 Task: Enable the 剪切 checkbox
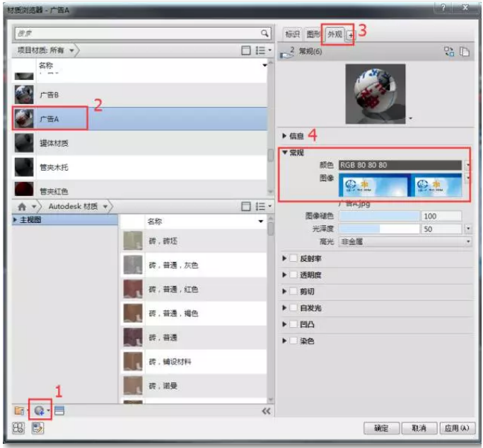293,292
